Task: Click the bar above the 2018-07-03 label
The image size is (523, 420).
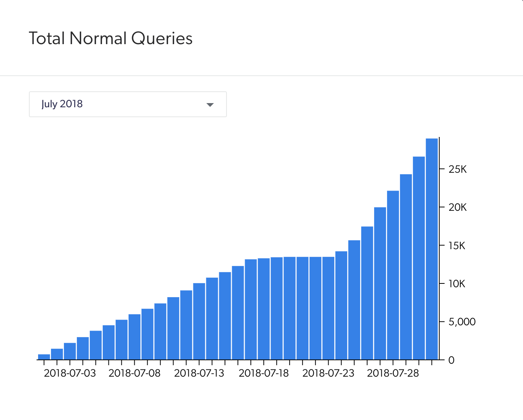Action: (x=70, y=352)
